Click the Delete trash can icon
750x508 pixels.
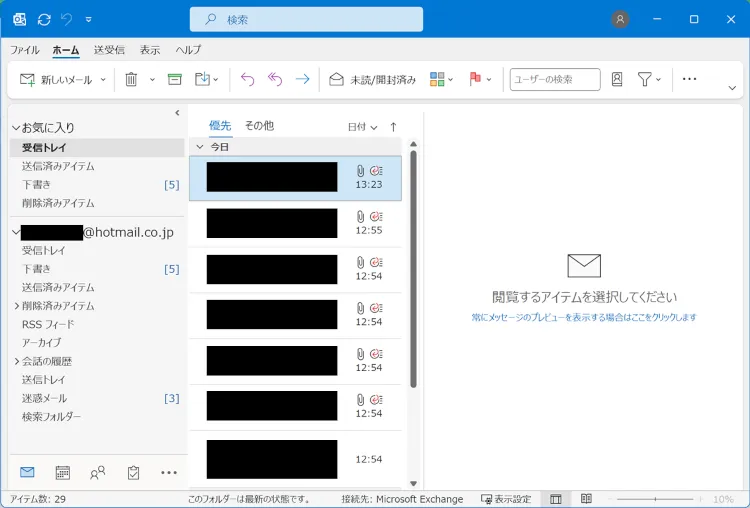click(131, 79)
